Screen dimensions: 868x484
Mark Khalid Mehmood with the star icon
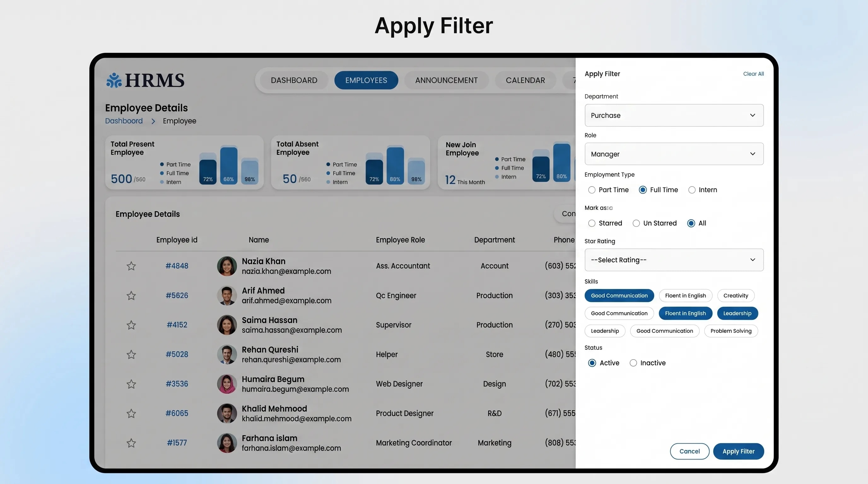pyautogui.click(x=131, y=413)
